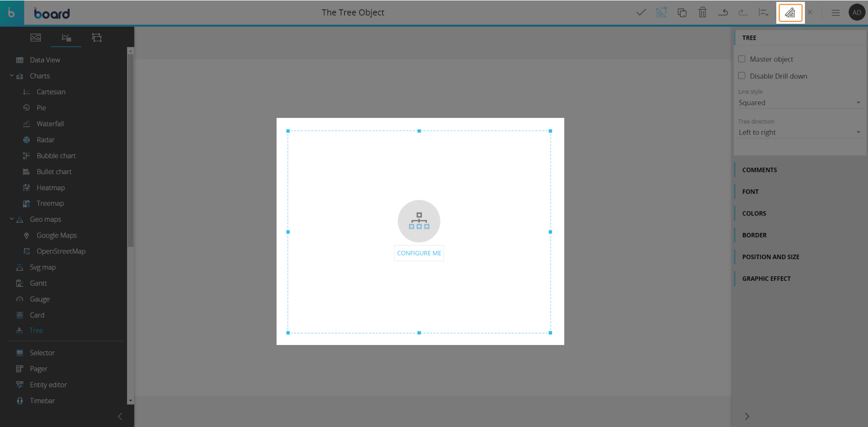The image size is (868, 427).
Task: Click the highlighted ruler properties icon
Action: 790,13
